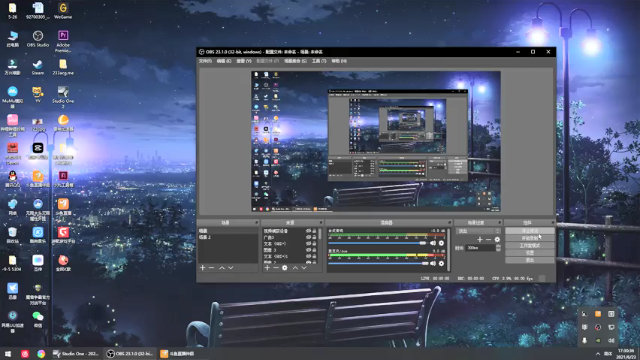640x360 pixels.
Task: Toggle visibility eye of 图像 3 source
Action: click(309, 250)
